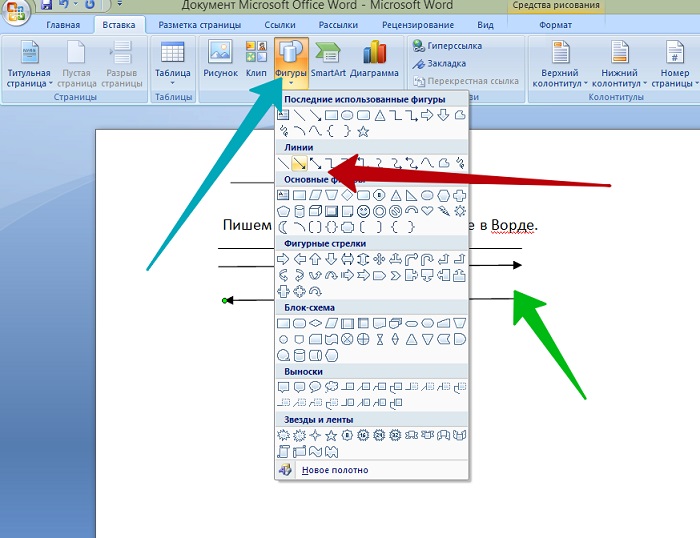Select the 4-point star in Звезды и ленты

click(x=315, y=435)
